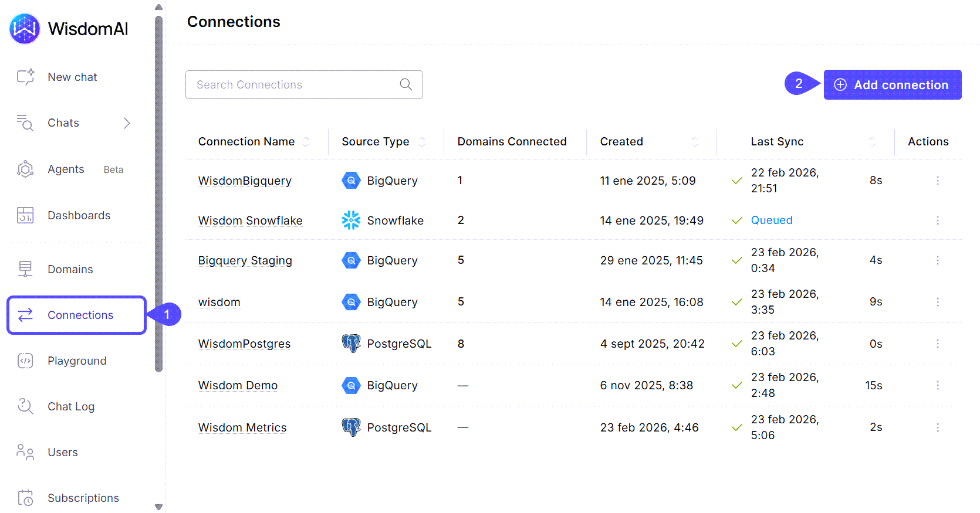980x513 pixels.
Task: Click the Connections arrows icon
Action: (x=25, y=315)
